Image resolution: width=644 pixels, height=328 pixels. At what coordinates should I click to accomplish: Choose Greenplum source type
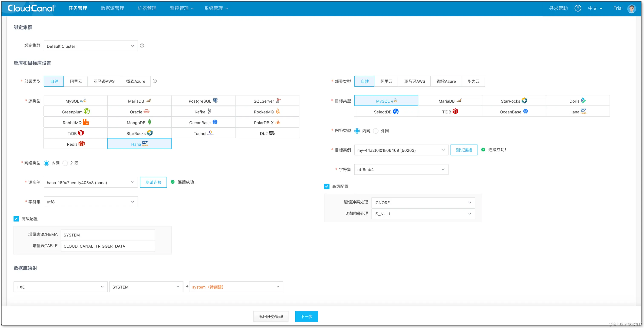(x=76, y=112)
